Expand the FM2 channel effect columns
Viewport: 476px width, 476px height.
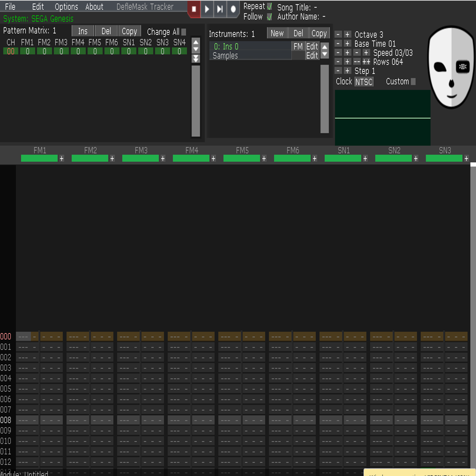[112, 158]
